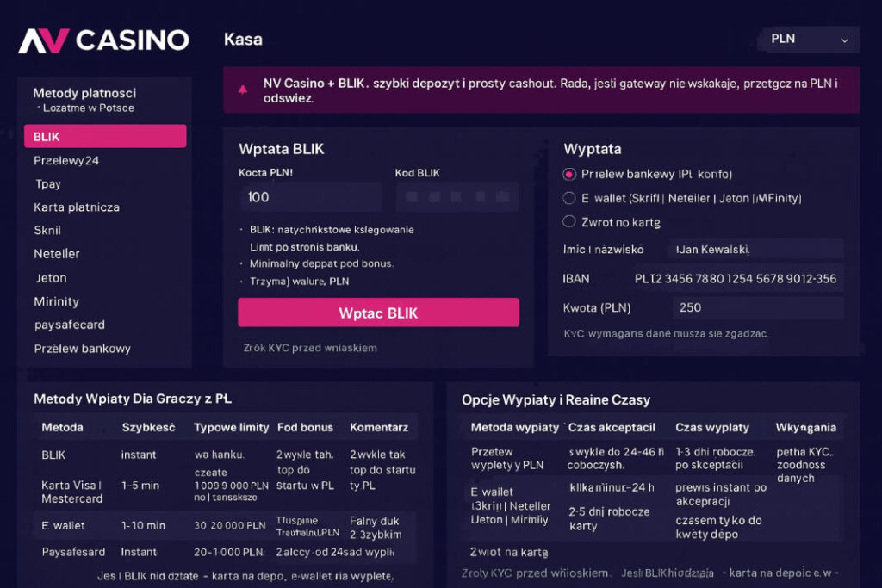Select Sknil payment method

pos(47,231)
